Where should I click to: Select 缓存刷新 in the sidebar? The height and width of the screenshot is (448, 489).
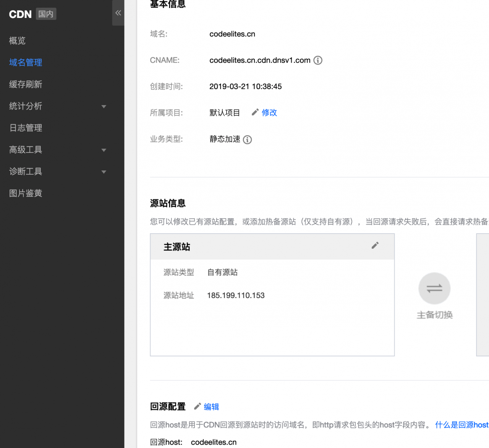[25, 84]
